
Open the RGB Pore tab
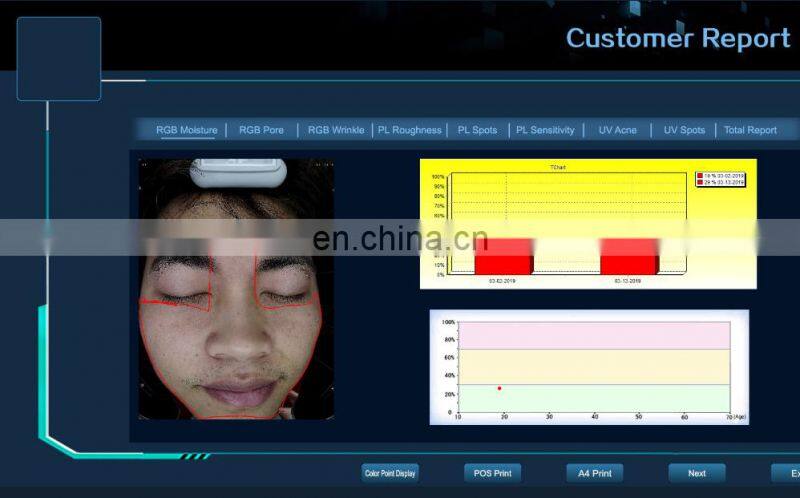click(x=261, y=130)
